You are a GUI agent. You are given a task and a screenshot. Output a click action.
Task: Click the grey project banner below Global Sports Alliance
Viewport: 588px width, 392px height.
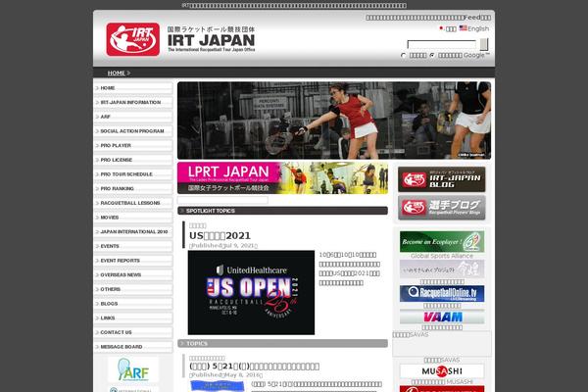(x=442, y=269)
